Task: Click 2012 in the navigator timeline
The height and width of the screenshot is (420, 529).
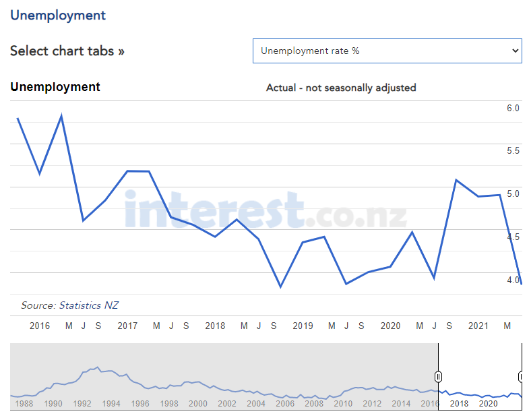Action: click(x=372, y=403)
